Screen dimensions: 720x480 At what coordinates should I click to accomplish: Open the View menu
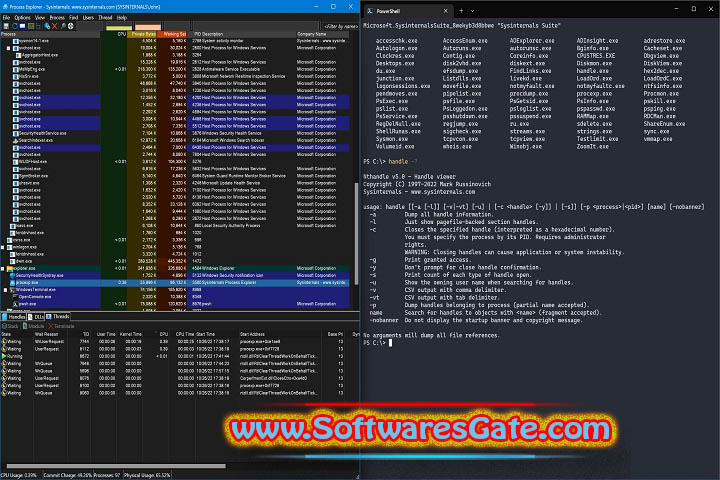[x=40, y=17]
